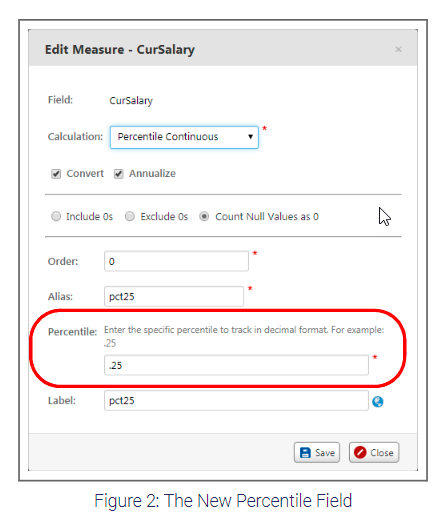Viewport: 444px width, 528px height.
Task: Click the red circle icon on Close
Action: pos(360,452)
